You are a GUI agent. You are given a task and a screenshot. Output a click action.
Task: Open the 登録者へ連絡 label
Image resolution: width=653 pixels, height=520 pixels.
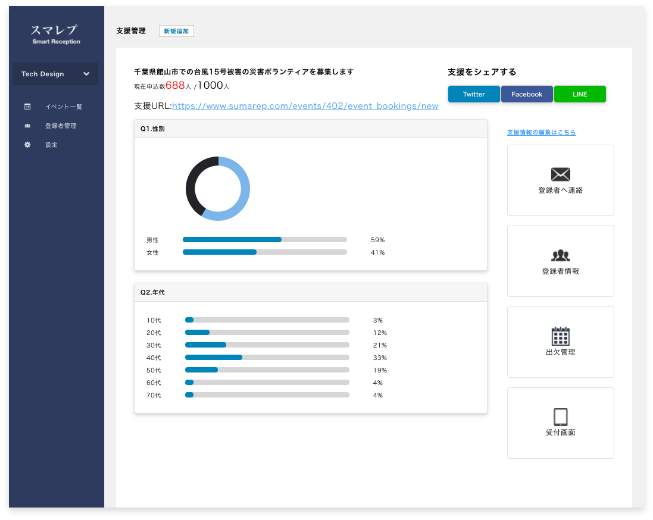pyautogui.click(x=561, y=190)
